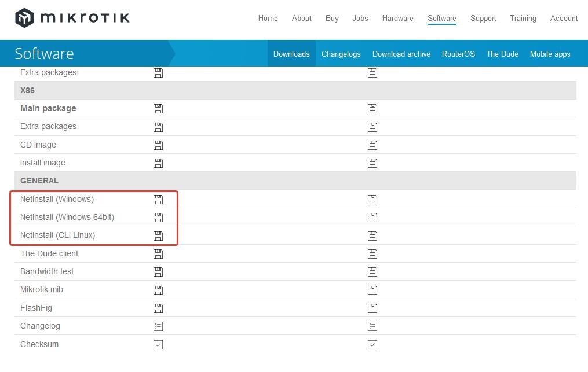This screenshot has width=588, height=372.
Task: Open the Support page
Action: pos(483,18)
